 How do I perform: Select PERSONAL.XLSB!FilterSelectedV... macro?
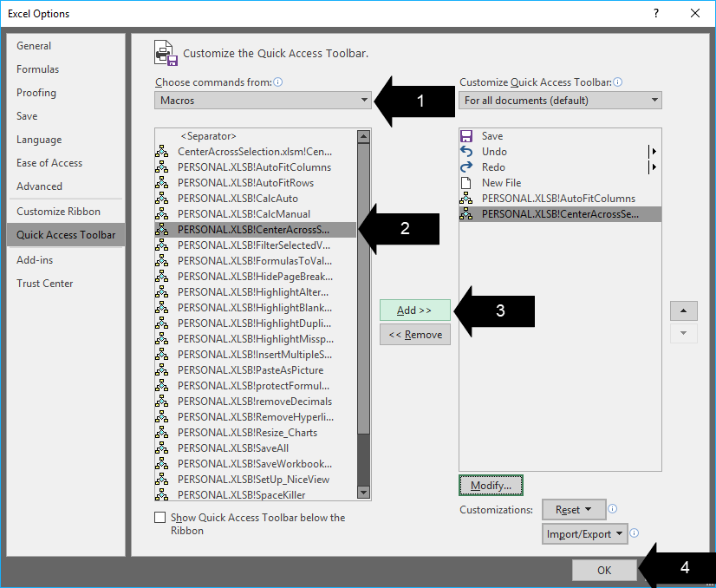pyautogui.click(x=255, y=245)
